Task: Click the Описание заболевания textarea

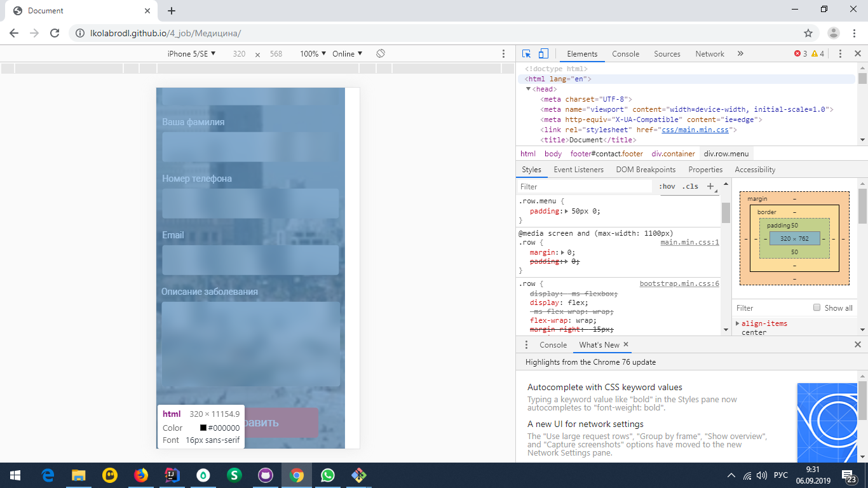Action: point(250,344)
